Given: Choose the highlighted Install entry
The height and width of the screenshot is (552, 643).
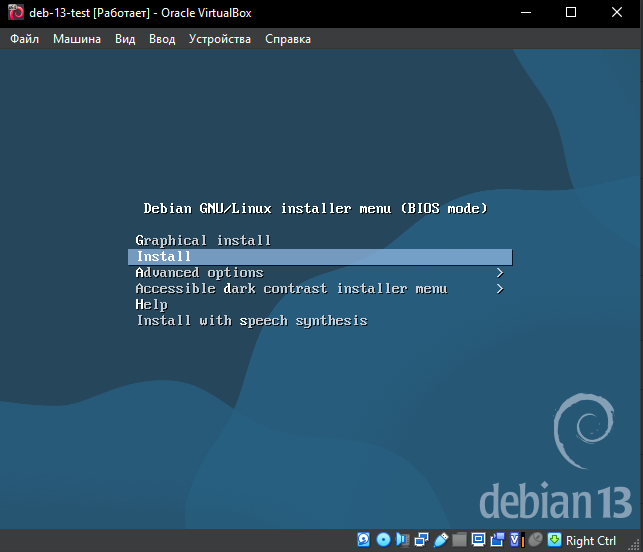Looking at the screenshot, I should coord(164,257).
